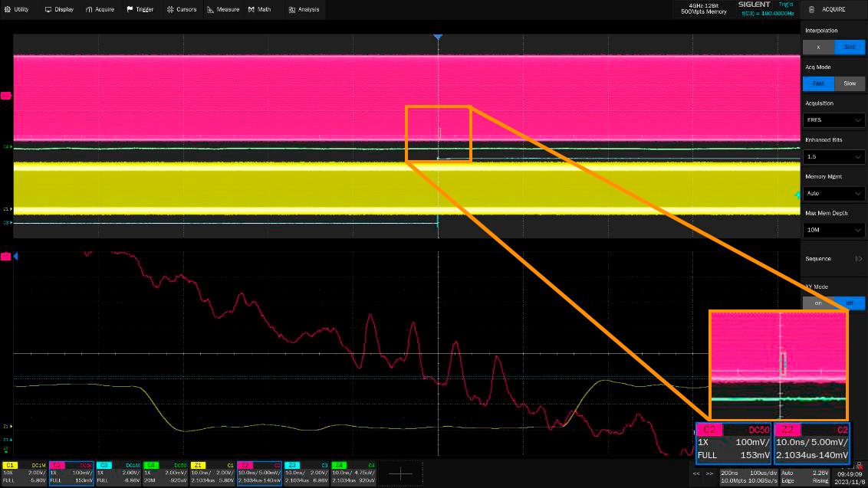Click the blue trigger position marker
Screen dimensions: 868x488
click(438, 37)
